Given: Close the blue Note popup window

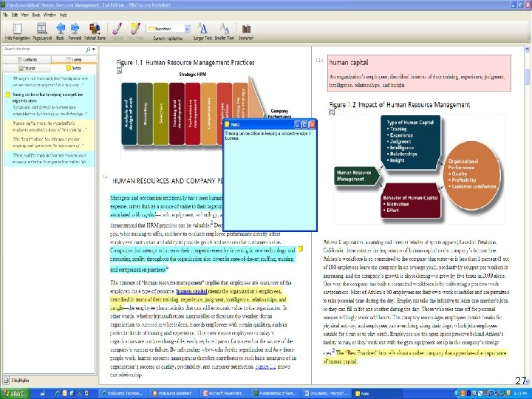Looking at the screenshot, I should [x=312, y=125].
